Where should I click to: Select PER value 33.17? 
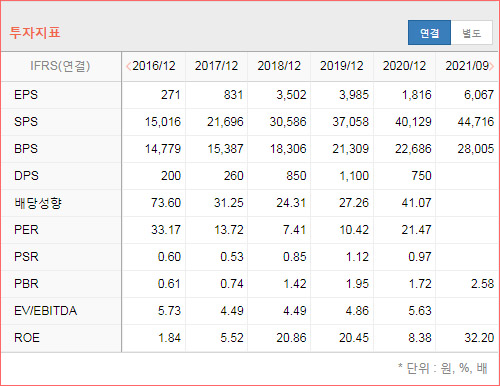[166, 230]
